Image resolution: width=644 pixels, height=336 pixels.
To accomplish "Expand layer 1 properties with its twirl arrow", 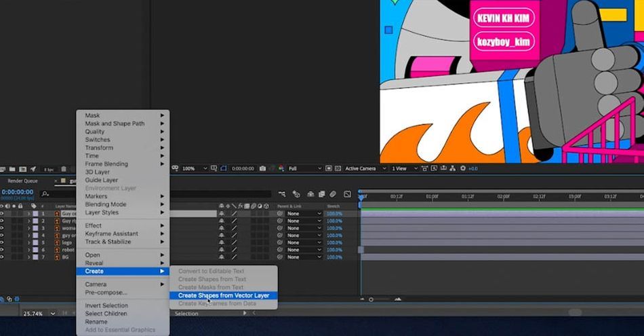I will pyautogui.click(x=28, y=214).
